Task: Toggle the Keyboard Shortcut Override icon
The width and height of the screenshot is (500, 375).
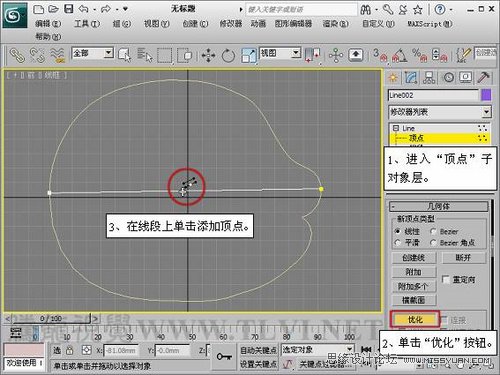Action: click(356, 55)
